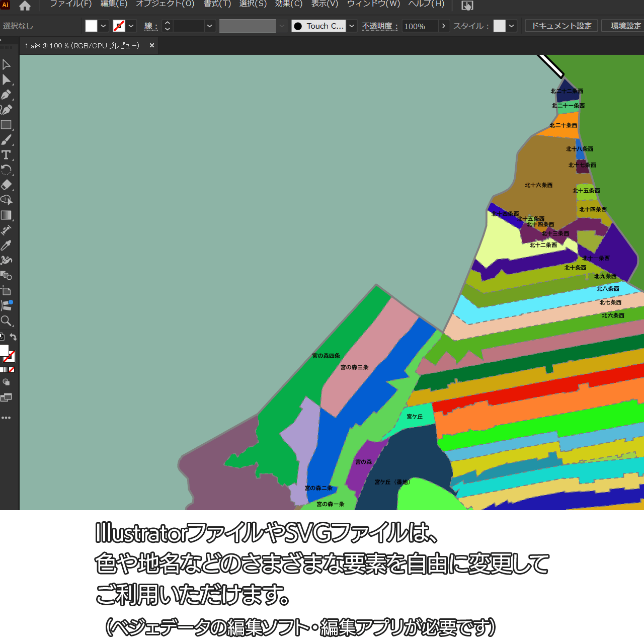The width and height of the screenshot is (644, 644).
Task: Click the Gradient tool
Action: pyautogui.click(x=6, y=215)
